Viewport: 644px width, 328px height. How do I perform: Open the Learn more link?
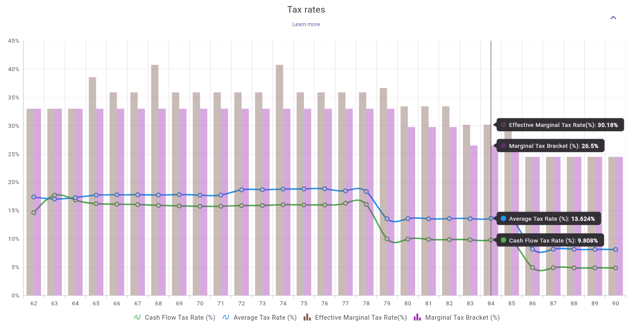(306, 24)
